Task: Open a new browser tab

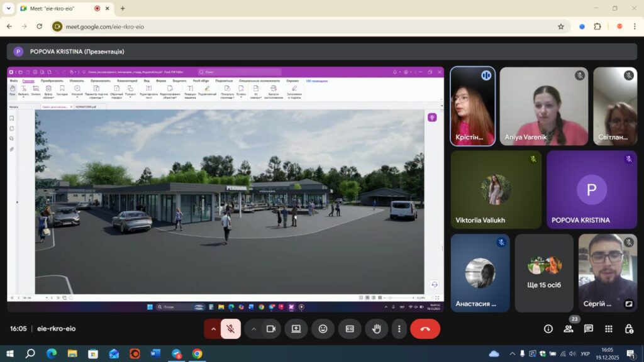Action: tap(123, 9)
